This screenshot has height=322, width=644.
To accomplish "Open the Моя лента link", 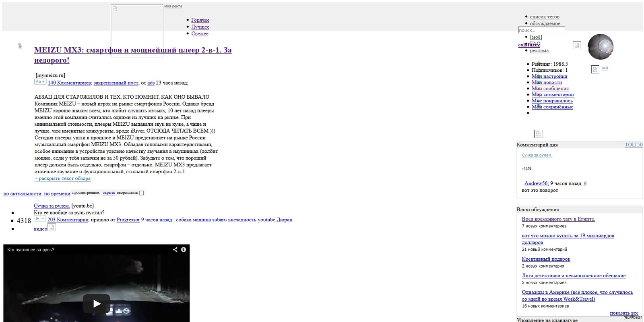I will [173, 6].
